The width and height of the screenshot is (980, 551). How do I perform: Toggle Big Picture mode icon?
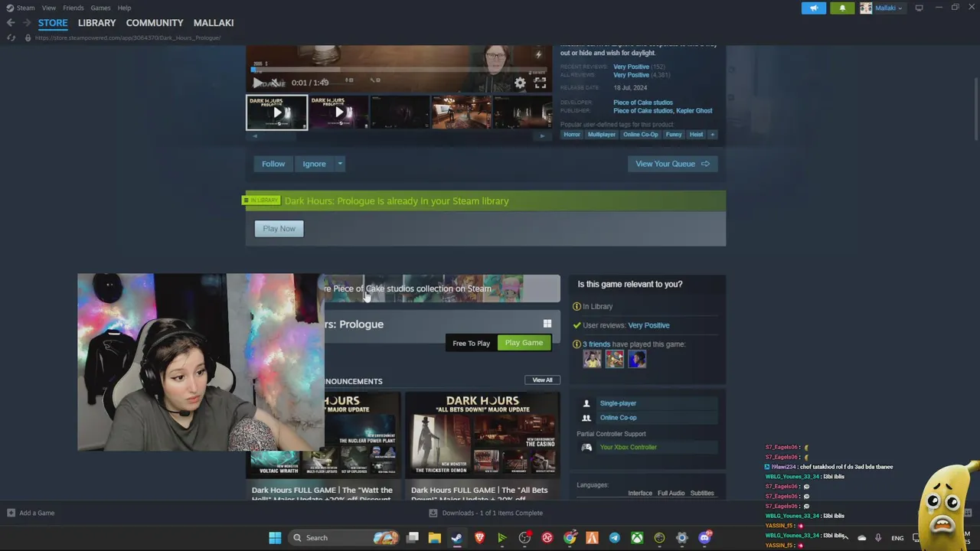[x=919, y=8]
